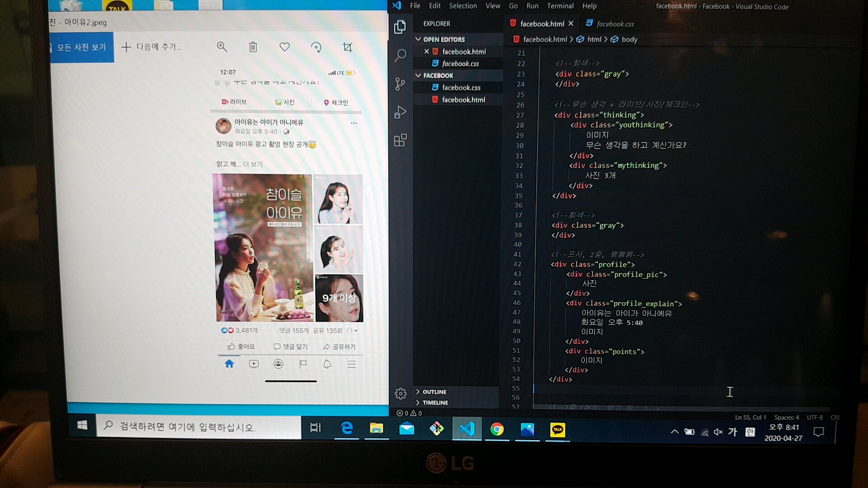Screen dimensions: 868x488
Task: Click the clock and date 2020-04-27
Action: (x=783, y=432)
